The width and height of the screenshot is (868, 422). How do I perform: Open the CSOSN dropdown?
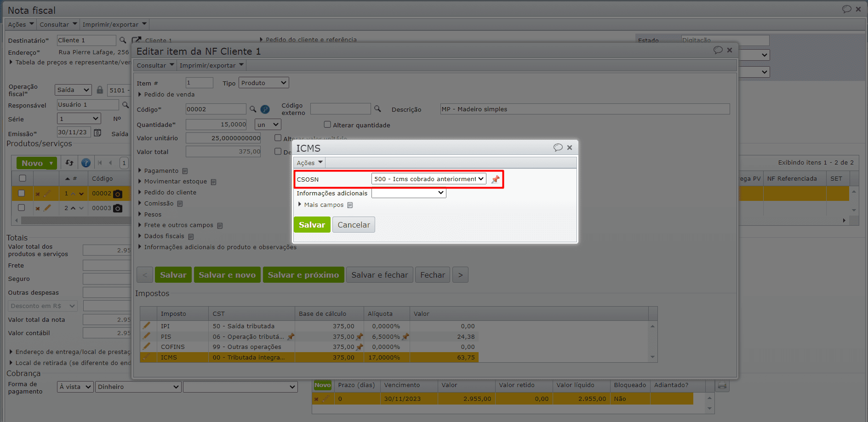(x=428, y=179)
